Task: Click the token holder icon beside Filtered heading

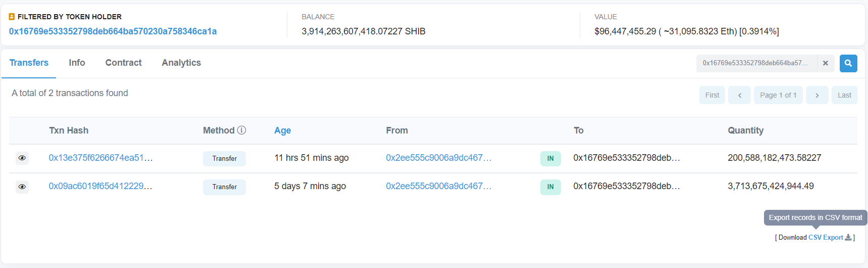Action: tap(12, 17)
